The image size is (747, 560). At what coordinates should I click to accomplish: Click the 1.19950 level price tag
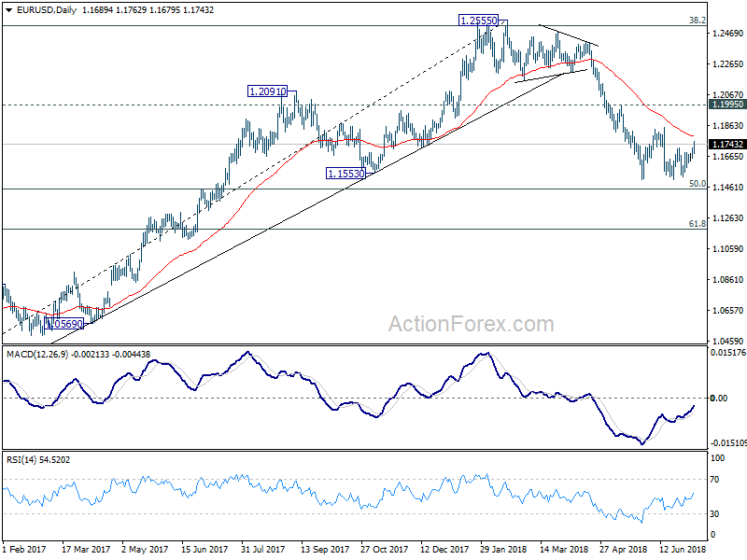726,105
